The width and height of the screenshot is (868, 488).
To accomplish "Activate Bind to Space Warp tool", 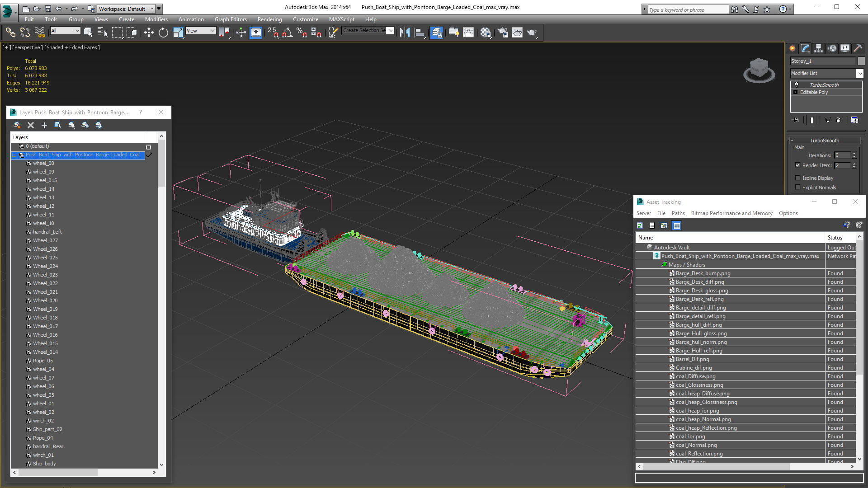I will [40, 32].
